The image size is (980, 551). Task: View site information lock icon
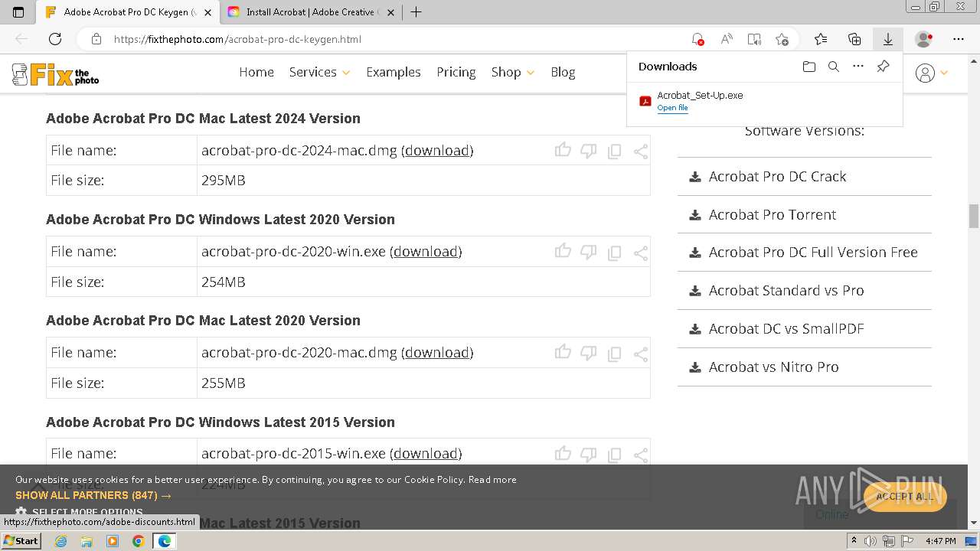pyautogui.click(x=96, y=39)
